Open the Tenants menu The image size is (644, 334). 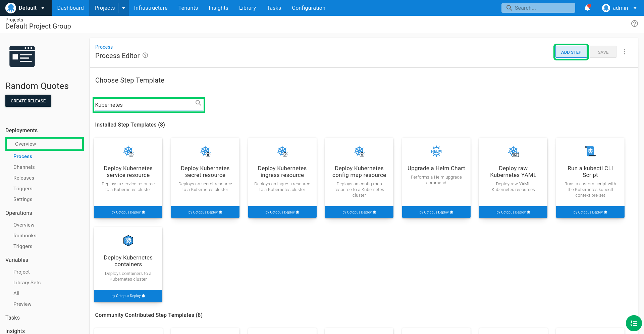pos(188,8)
